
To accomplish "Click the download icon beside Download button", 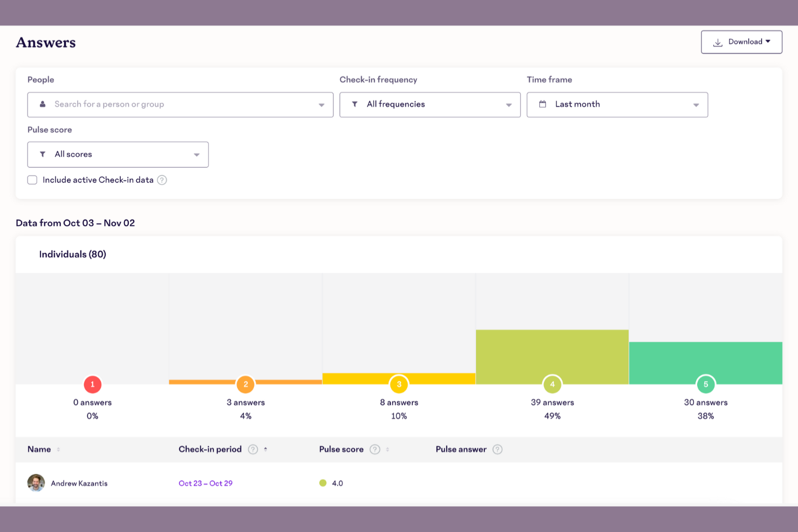I will (x=717, y=42).
